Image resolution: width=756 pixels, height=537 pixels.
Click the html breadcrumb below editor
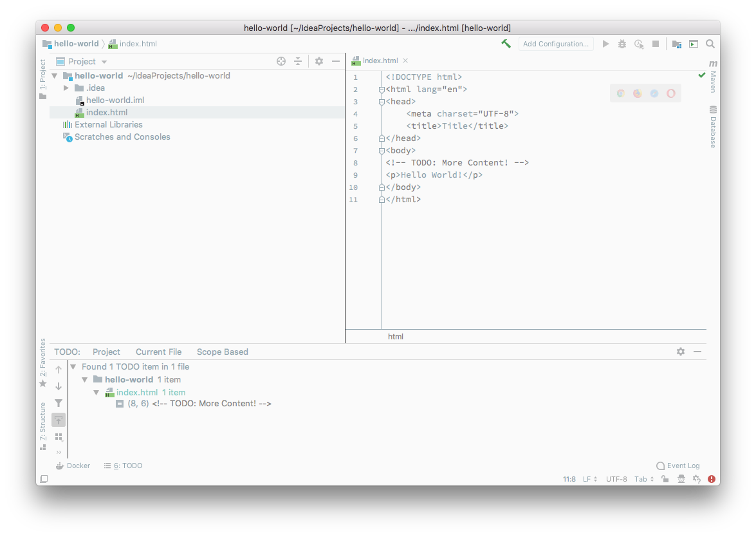[x=395, y=337]
